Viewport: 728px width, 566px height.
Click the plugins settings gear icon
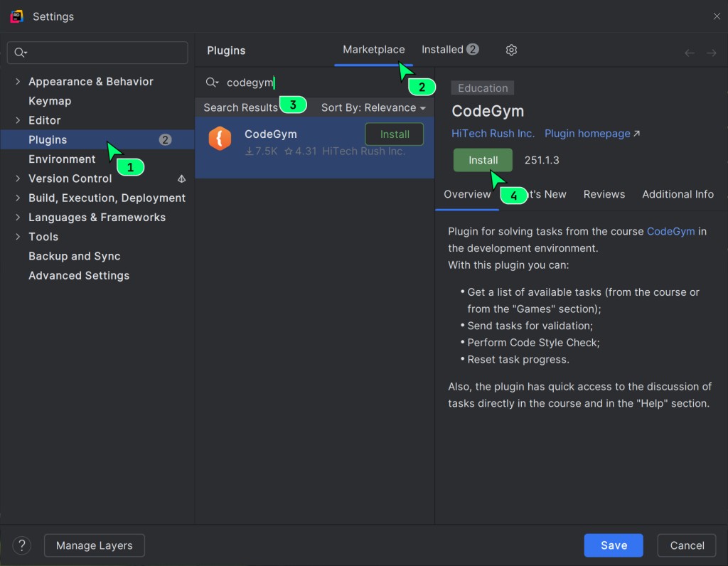[x=511, y=50]
